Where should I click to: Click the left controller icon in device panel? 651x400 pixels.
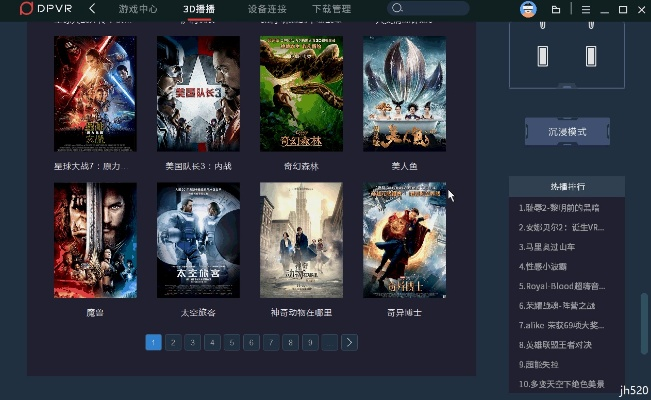(543, 56)
